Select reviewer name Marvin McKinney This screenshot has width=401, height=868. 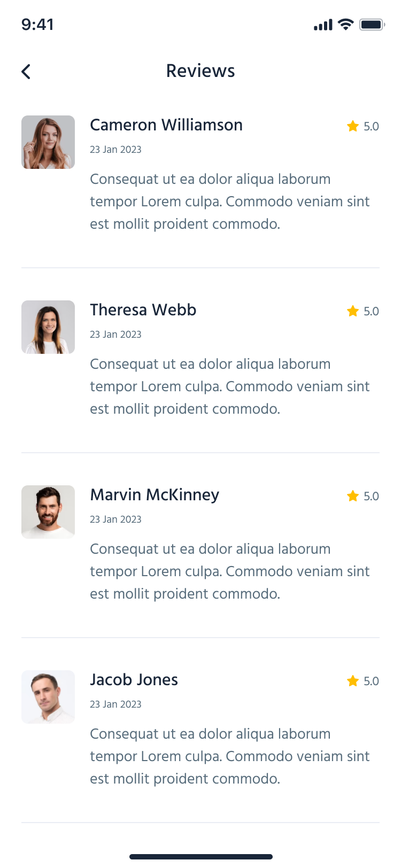(x=155, y=495)
